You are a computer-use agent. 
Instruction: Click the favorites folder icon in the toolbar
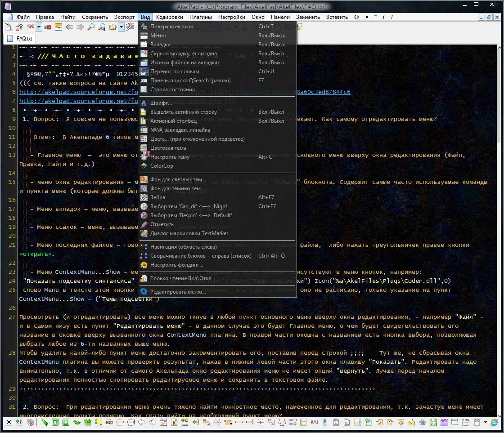click(x=113, y=27)
